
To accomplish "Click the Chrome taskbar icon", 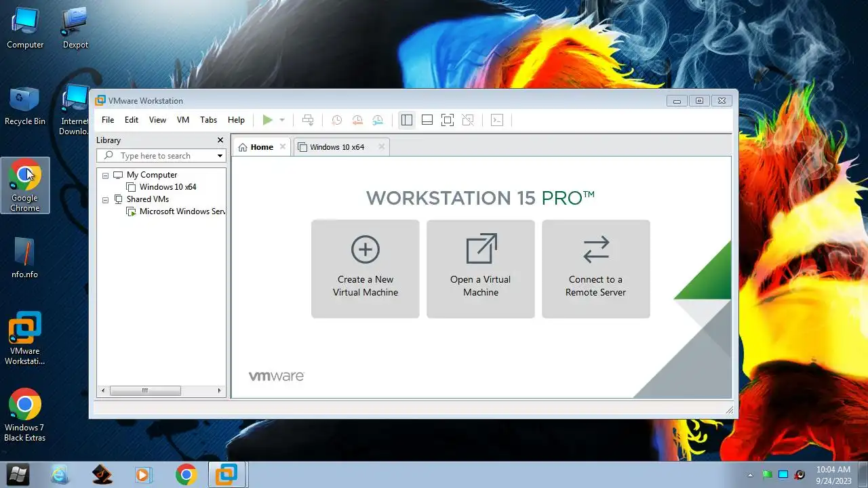I will pyautogui.click(x=186, y=475).
